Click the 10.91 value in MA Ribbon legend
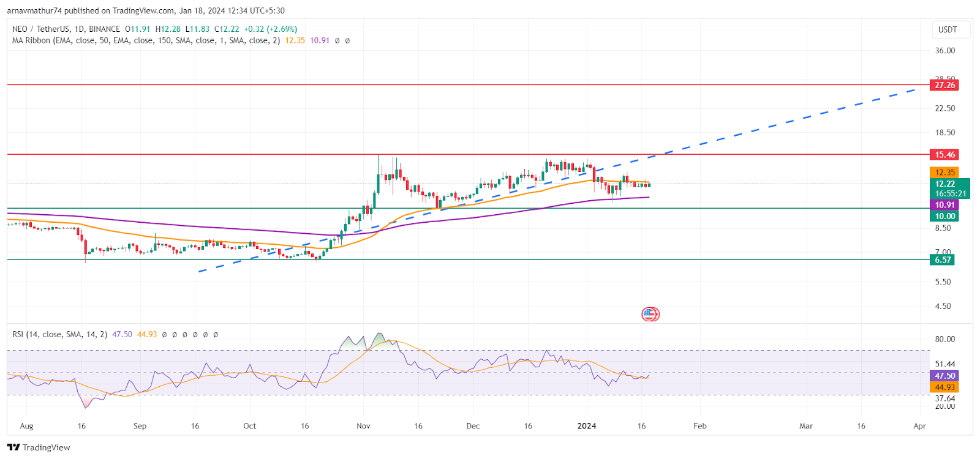980x459 pixels. click(x=320, y=40)
